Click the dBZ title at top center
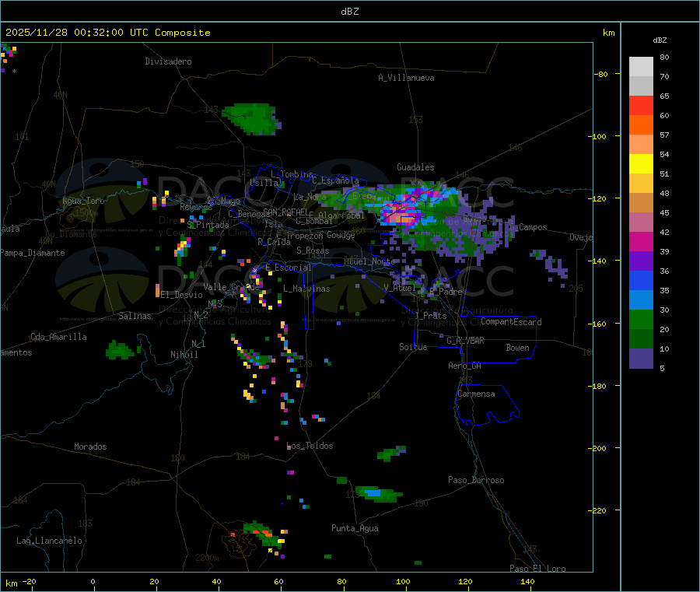 349,11
